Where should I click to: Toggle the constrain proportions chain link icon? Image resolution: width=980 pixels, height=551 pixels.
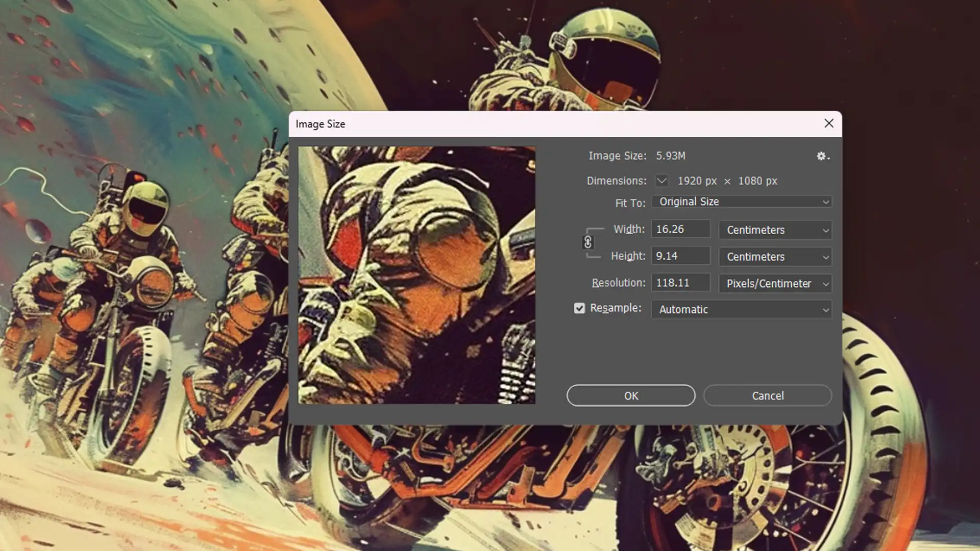588,242
